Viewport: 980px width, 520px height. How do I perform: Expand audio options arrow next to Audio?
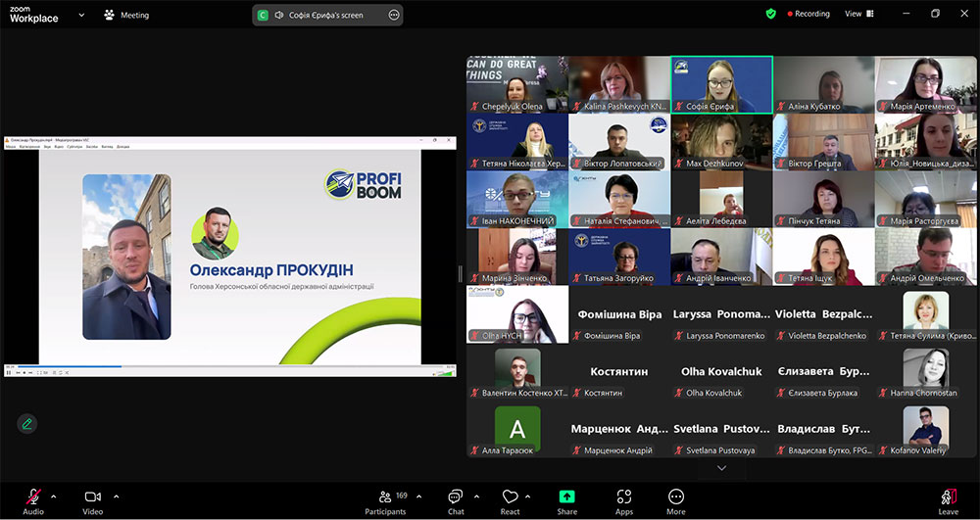tap(53, 496)
